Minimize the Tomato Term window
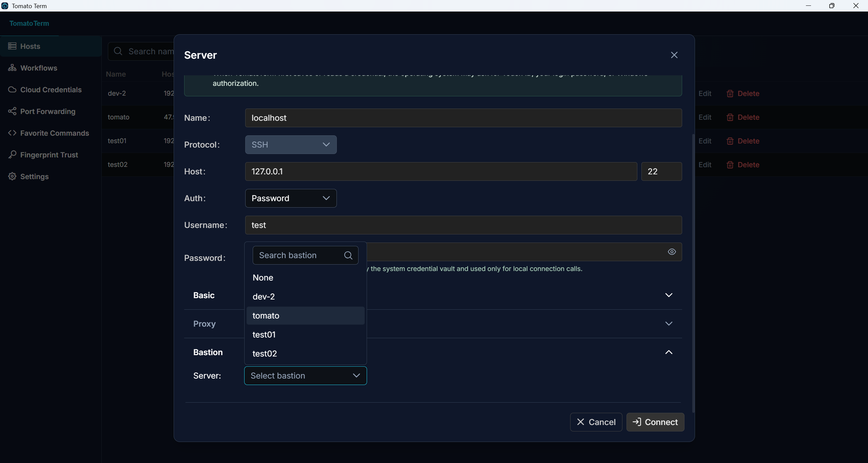This screenshot has height=463, width=868. 808,6
